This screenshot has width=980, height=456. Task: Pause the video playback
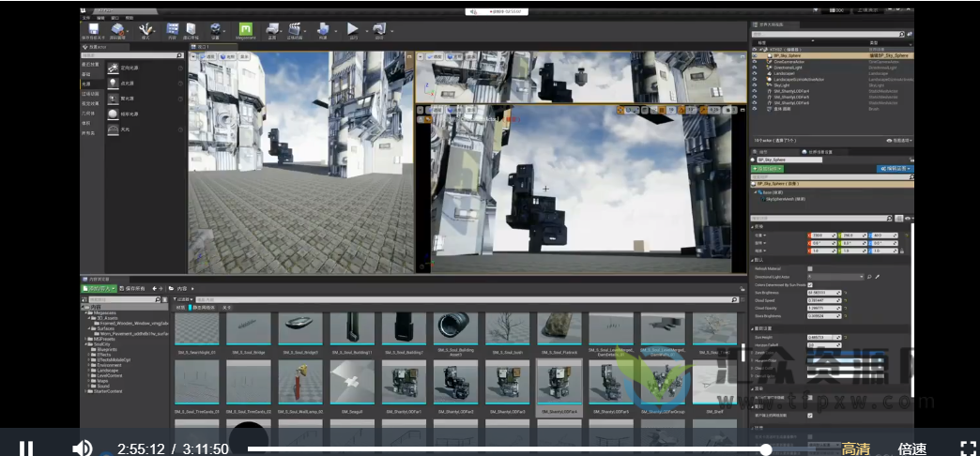[x=27, y=448]
